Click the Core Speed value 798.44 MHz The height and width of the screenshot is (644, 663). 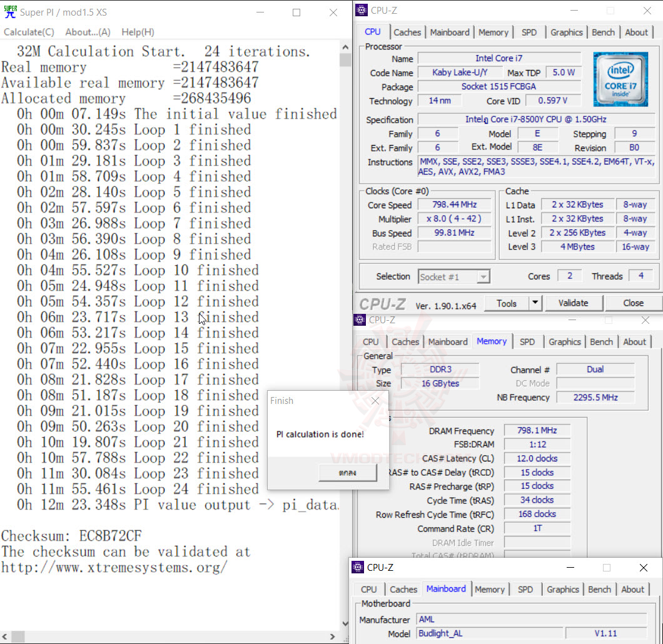point(455,204)
